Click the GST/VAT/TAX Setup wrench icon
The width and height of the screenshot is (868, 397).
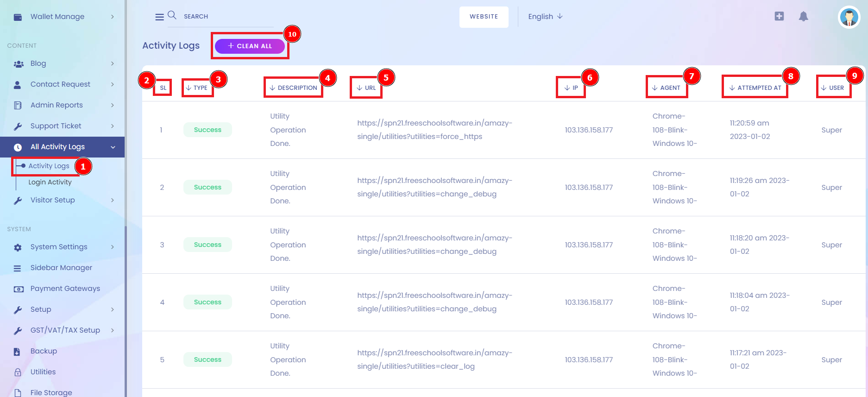(18, 331)
